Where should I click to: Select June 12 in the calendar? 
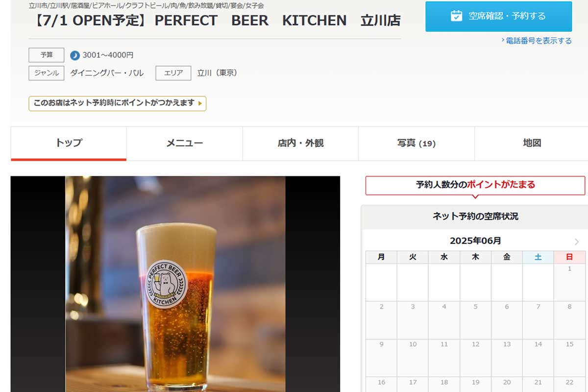tap(475, 358)
